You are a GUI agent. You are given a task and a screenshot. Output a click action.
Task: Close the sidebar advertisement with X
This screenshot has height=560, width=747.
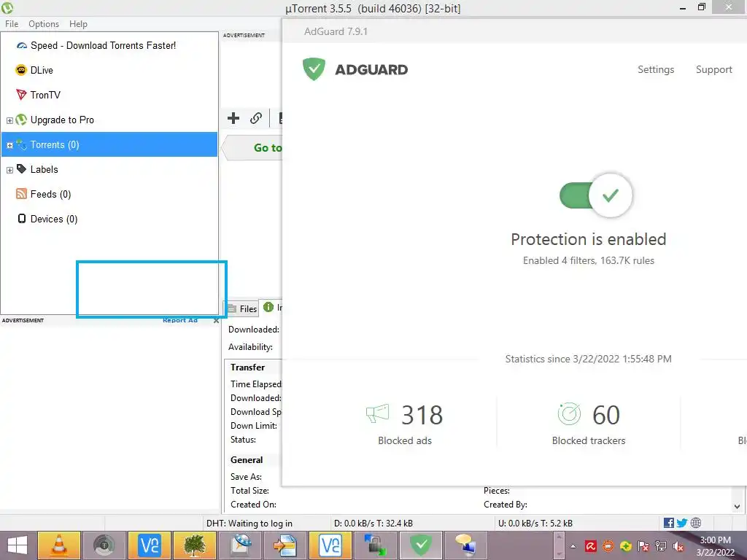click(x=216, y=321)
